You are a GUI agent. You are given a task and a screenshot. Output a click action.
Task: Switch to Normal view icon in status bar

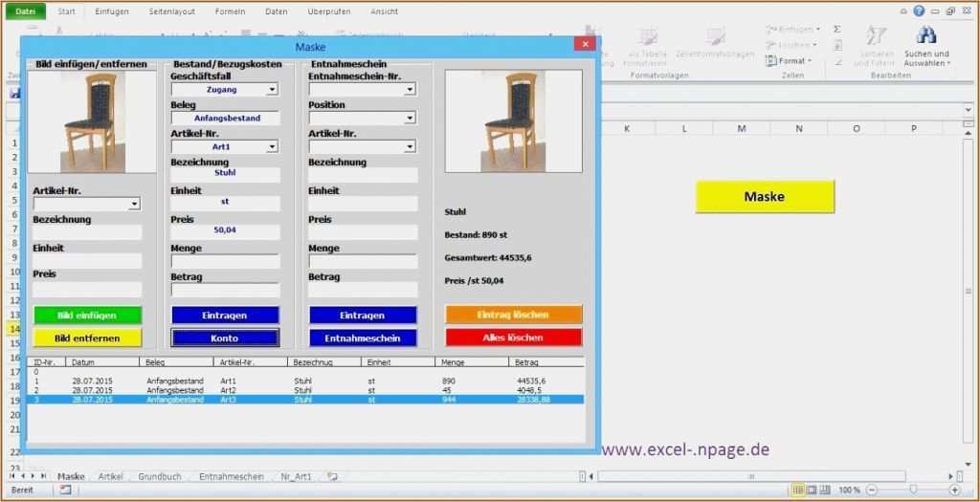tap(798, 491)
